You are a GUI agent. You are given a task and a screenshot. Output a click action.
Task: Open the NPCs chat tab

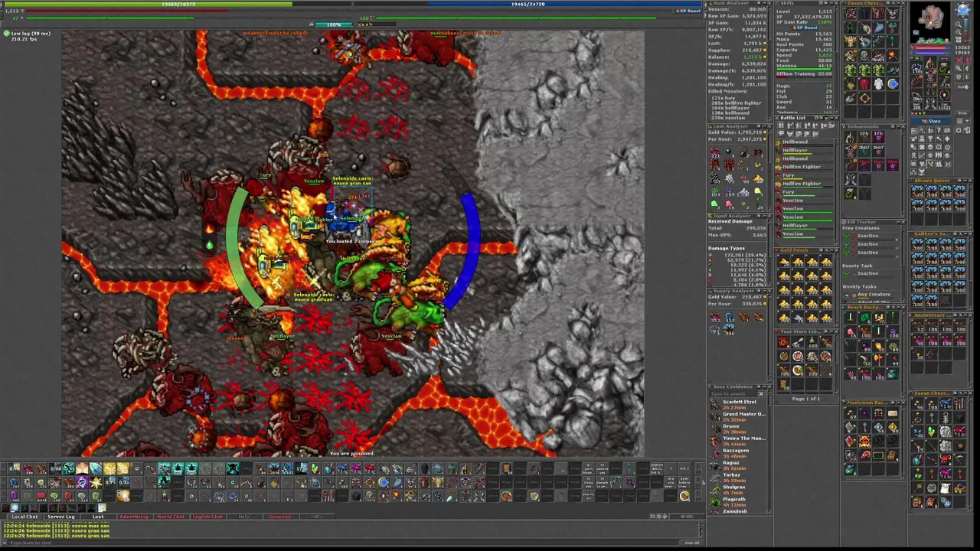[316, 517]
